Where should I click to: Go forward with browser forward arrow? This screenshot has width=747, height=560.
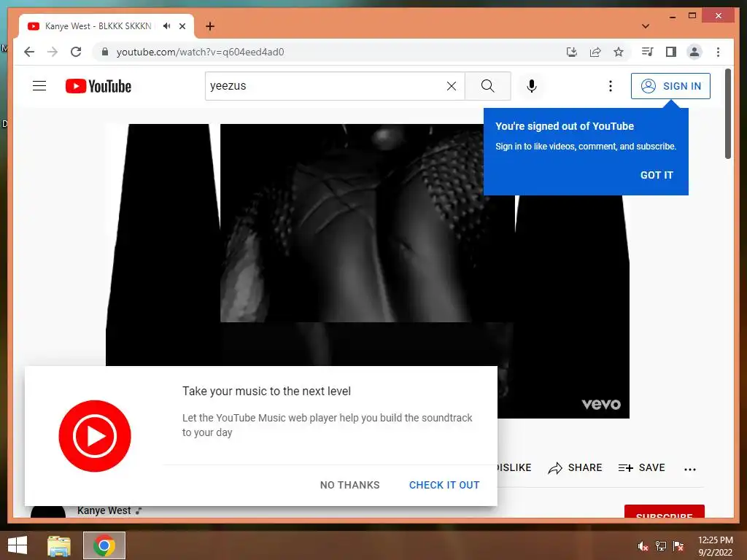[x=53, y=52]
